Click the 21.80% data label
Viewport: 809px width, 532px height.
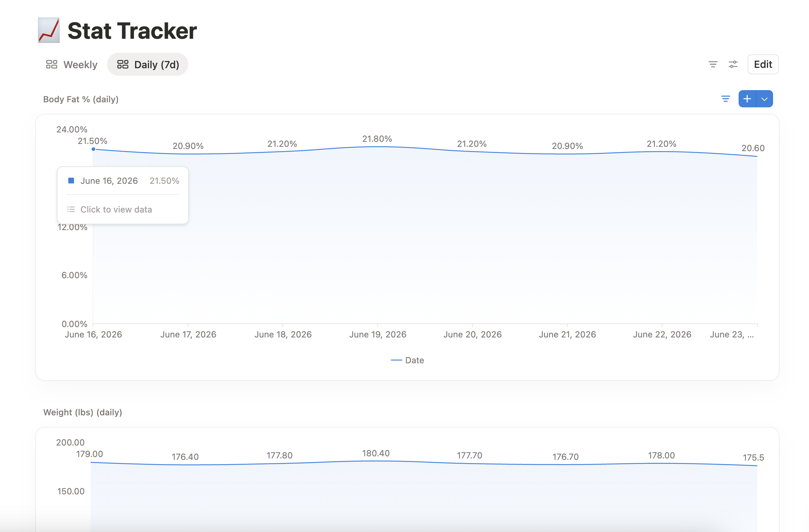coord(377,139)
